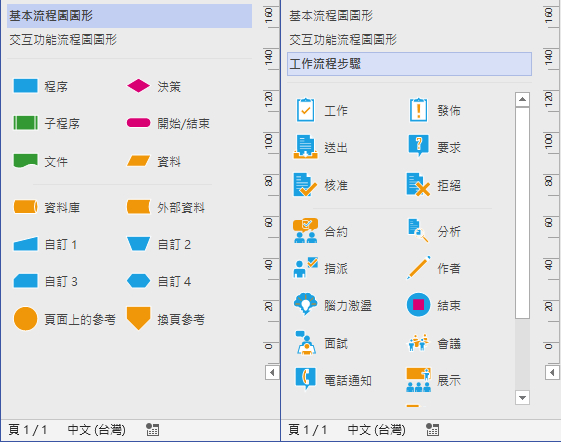Click the macro recording icon in right status bar
Screen dimensions: 561x442
[x=433, y=429]
